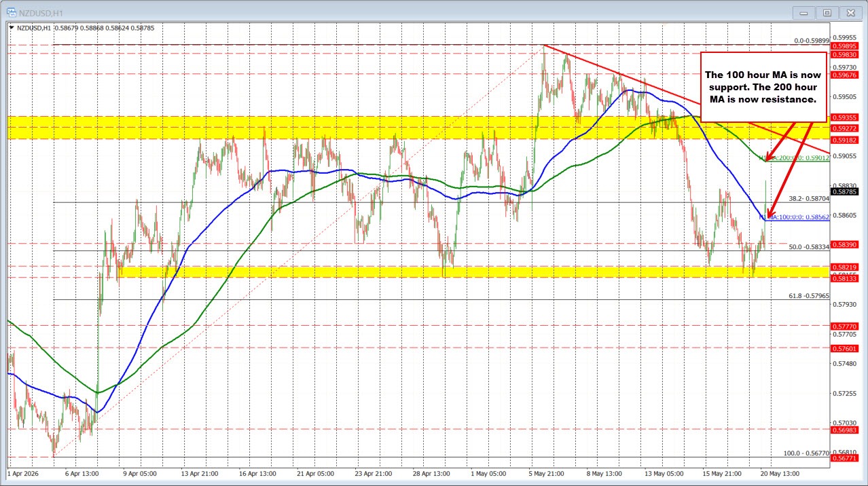Minimize the NZDUSD,H1 chart window
Screen dimensions: 868x486
pyautogui.click(x=805, y=12)
